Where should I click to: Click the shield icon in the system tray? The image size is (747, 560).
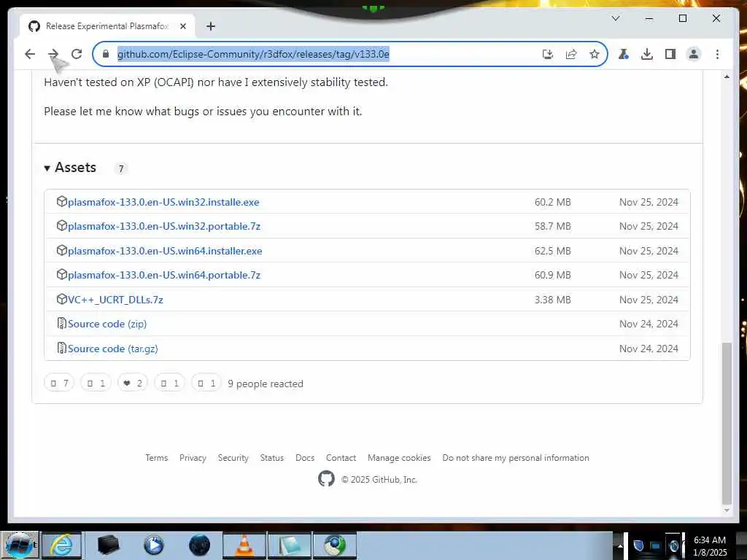(x=638, y=545)
